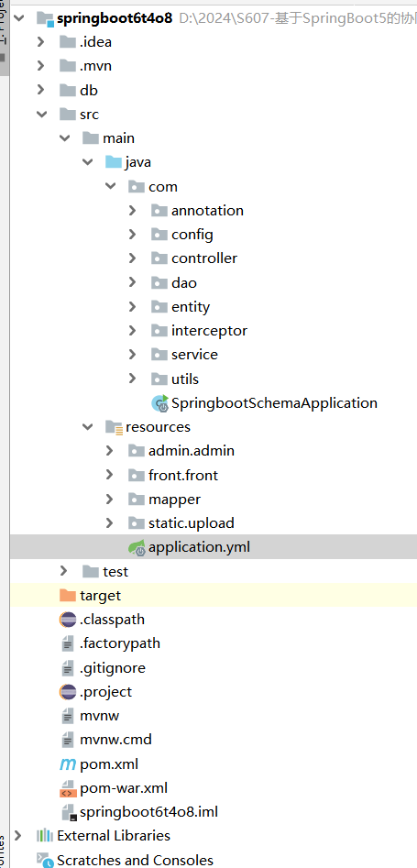Select the springboot6t4o8.iml file
Image resolution: width=417 pixels, height=868 pixels.
point(149,812)
